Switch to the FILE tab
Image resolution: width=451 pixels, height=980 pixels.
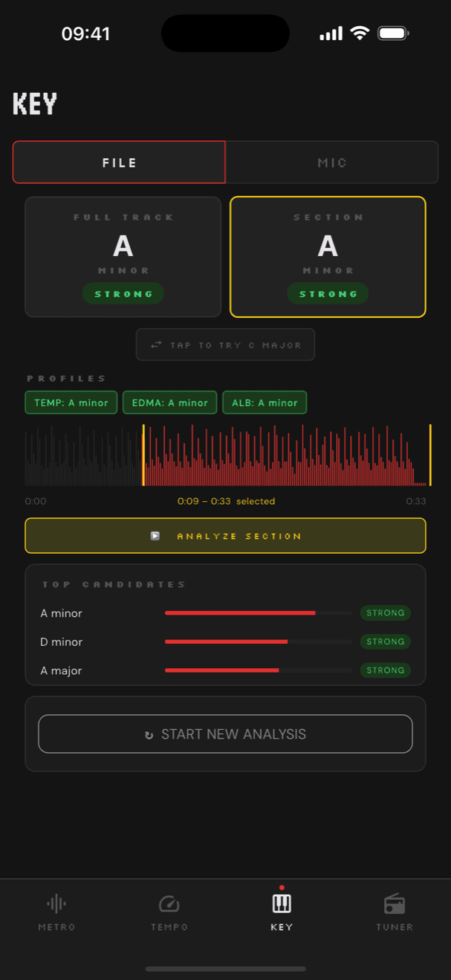point(119,162)
